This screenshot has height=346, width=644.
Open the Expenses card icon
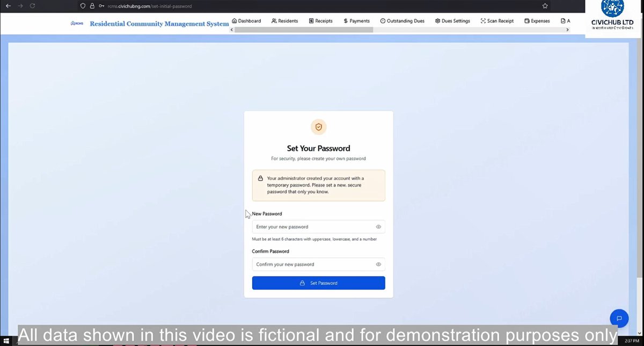[x=527, y=20]
